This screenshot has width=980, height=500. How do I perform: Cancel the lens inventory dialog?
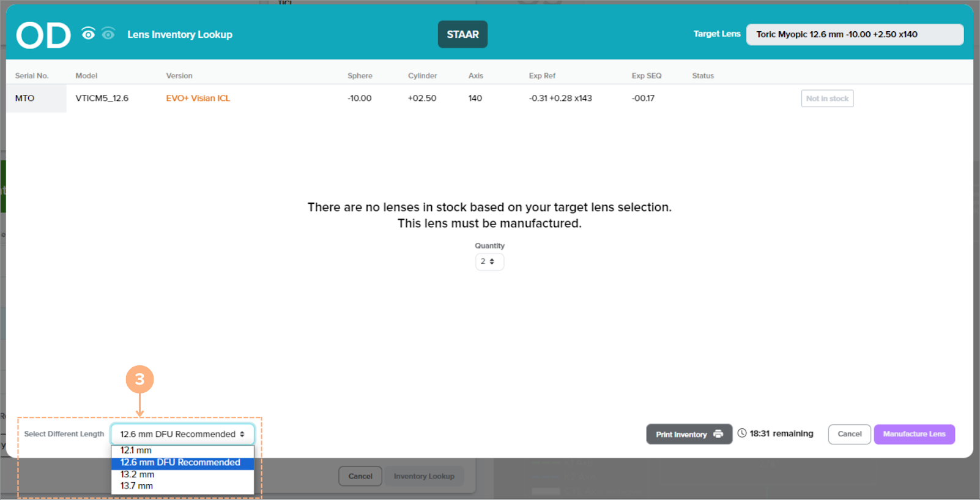pos(849,434)
